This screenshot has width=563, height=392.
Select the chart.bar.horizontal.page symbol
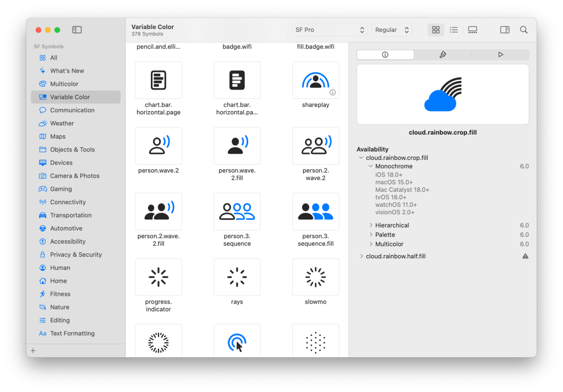click(x=158, y=81)
